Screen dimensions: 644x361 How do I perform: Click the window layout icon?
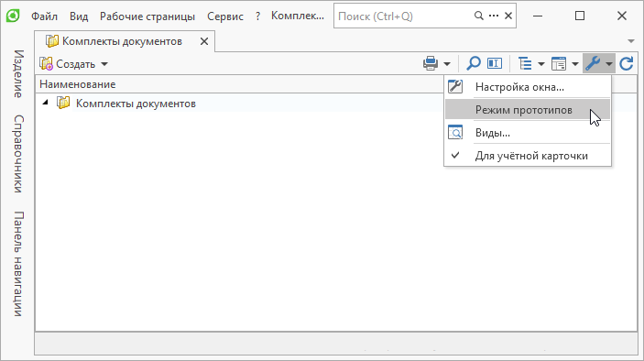click(x=559, y=63)
